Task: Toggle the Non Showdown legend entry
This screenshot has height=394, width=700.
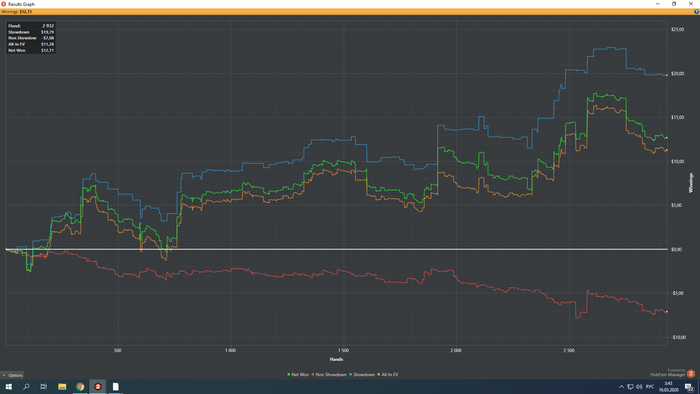Action: pyautogui.click(x=329, y=375)
